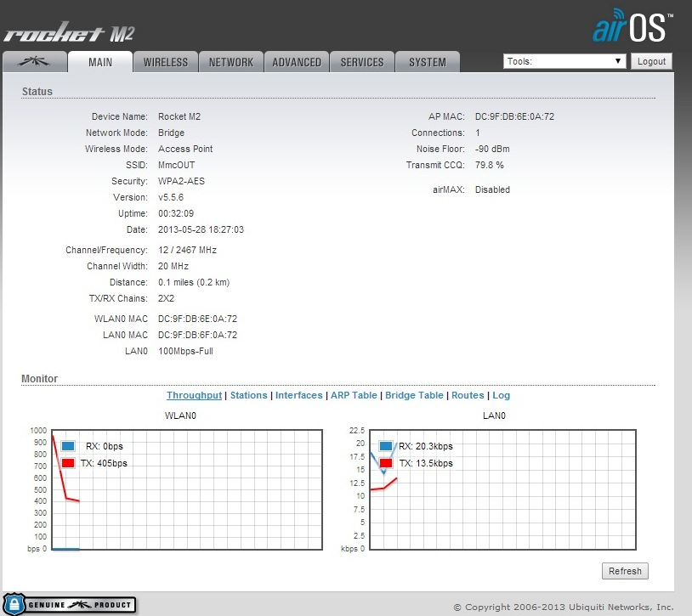The width and height of the screenshot is (692, 616).
Task: Click the Uptime value 00:32:09
Action: 176,213
